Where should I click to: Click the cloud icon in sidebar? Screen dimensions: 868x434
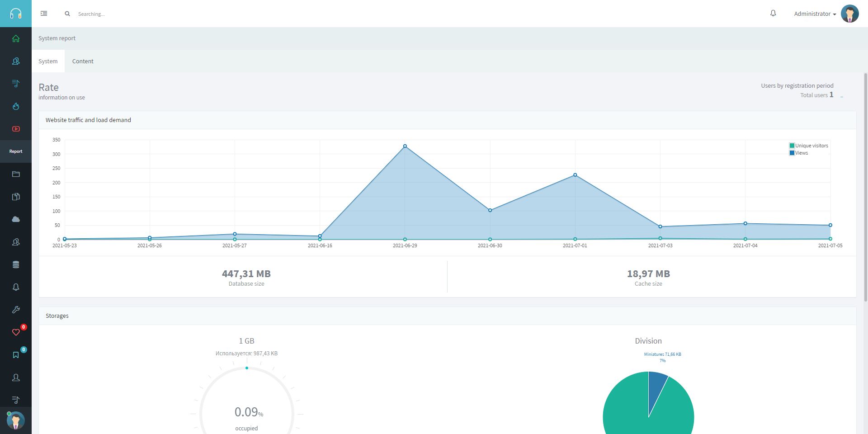tap(16, 219)
